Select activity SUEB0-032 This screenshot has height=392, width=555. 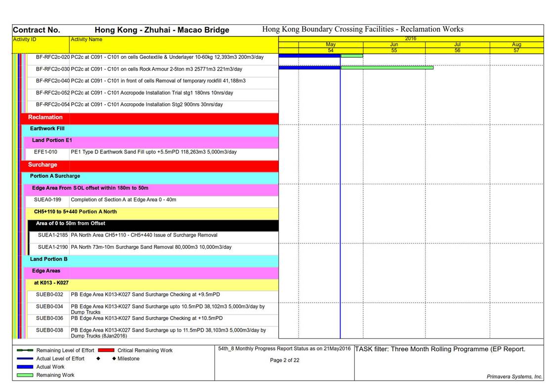point(153,296)
